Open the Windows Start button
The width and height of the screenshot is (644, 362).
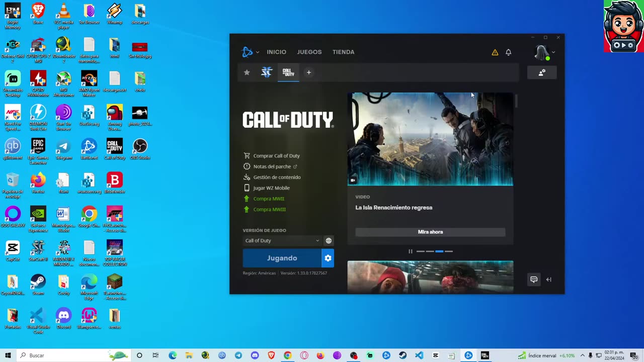8,355
